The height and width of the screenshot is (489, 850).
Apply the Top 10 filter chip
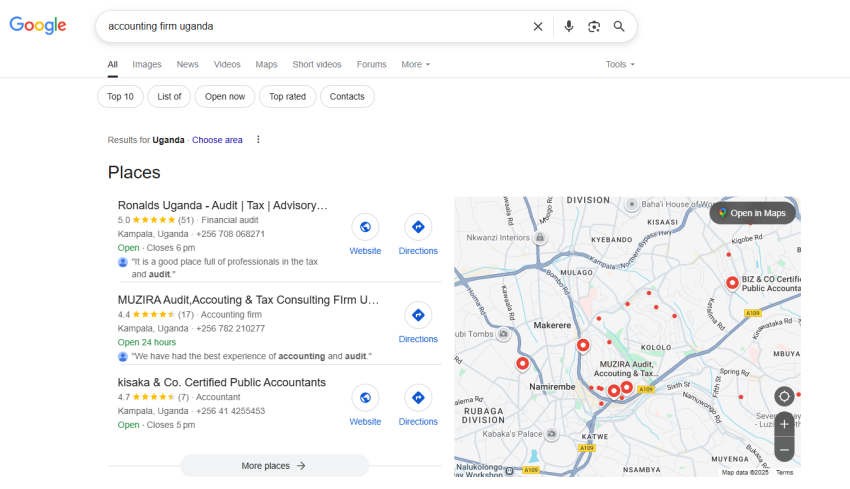(120, 96)
